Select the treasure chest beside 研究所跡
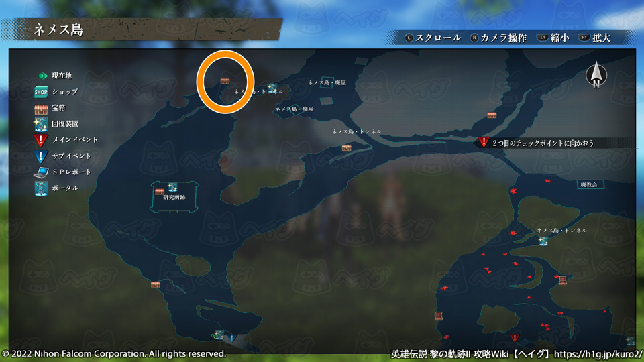This screenshot has height=362, width=644. [x=160, y=191]
